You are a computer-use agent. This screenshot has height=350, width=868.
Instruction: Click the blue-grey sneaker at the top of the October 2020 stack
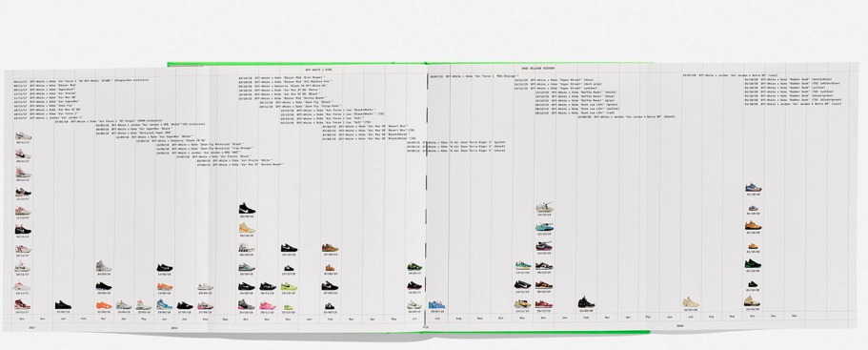[753, 188]
